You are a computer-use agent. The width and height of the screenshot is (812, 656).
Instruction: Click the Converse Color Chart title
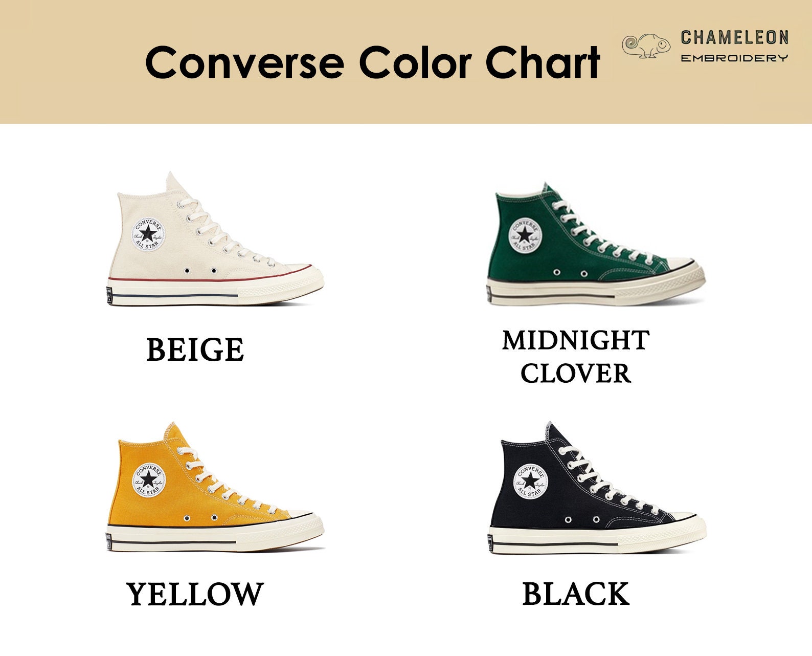pyautogui.click(x=373, y=62)
